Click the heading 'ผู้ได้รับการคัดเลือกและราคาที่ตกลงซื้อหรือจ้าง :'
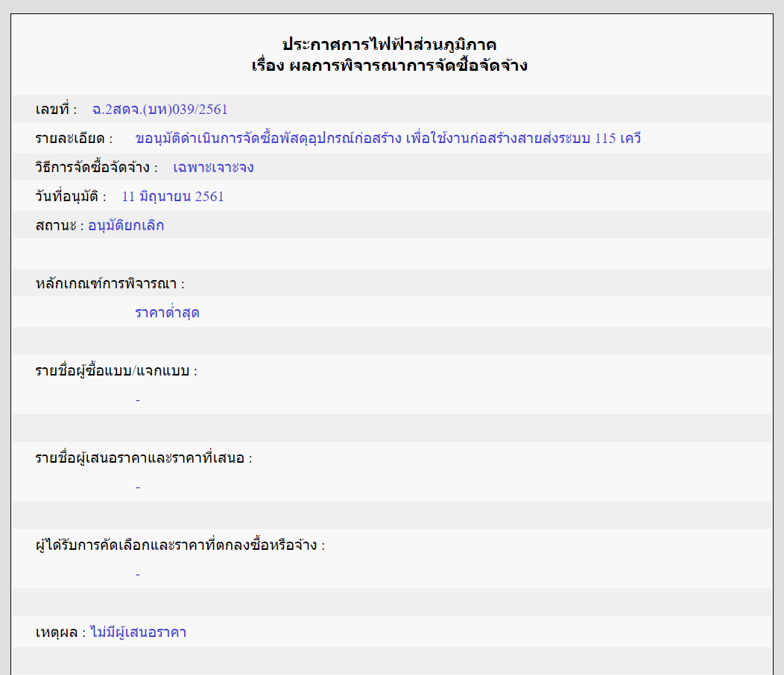This screenshot has width=784, height=675. pos(180,545)
